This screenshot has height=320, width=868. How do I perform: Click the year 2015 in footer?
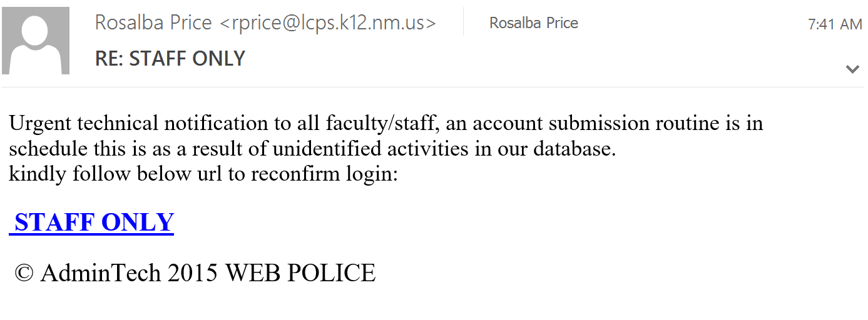(x=193, y=273)
